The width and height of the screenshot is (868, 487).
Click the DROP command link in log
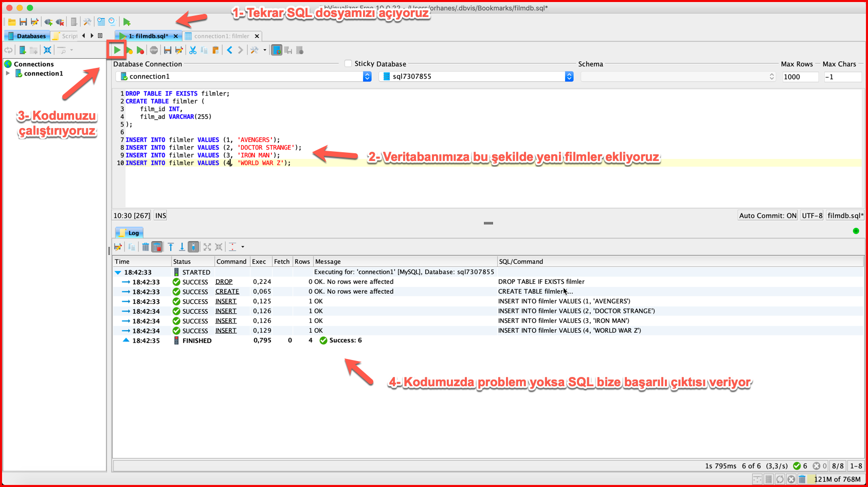[224, 282]
